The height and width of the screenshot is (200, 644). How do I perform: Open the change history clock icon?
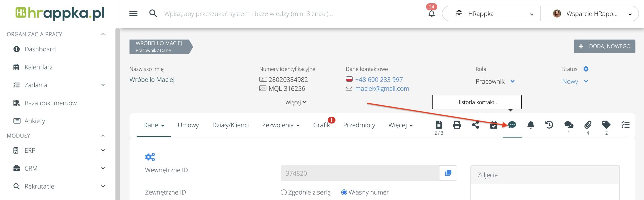[549, 125]
